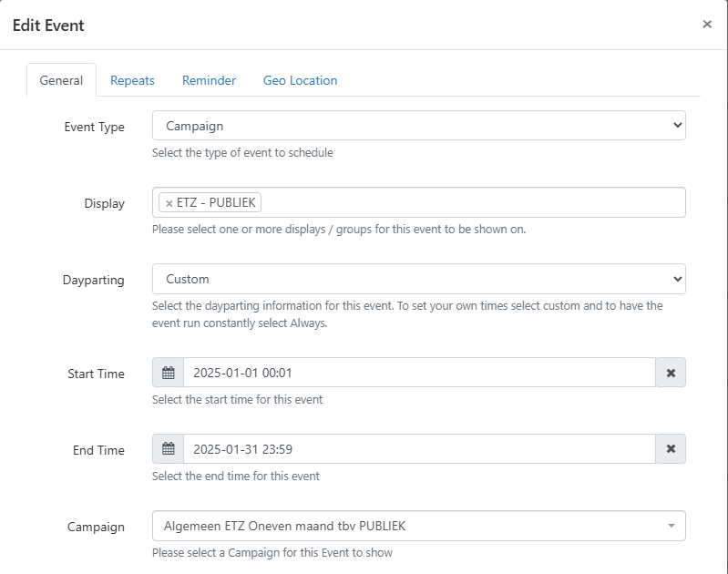This screenshot has height=574, width=728.
Task: Open the Event Type dropdown
Action: point(418,126)
